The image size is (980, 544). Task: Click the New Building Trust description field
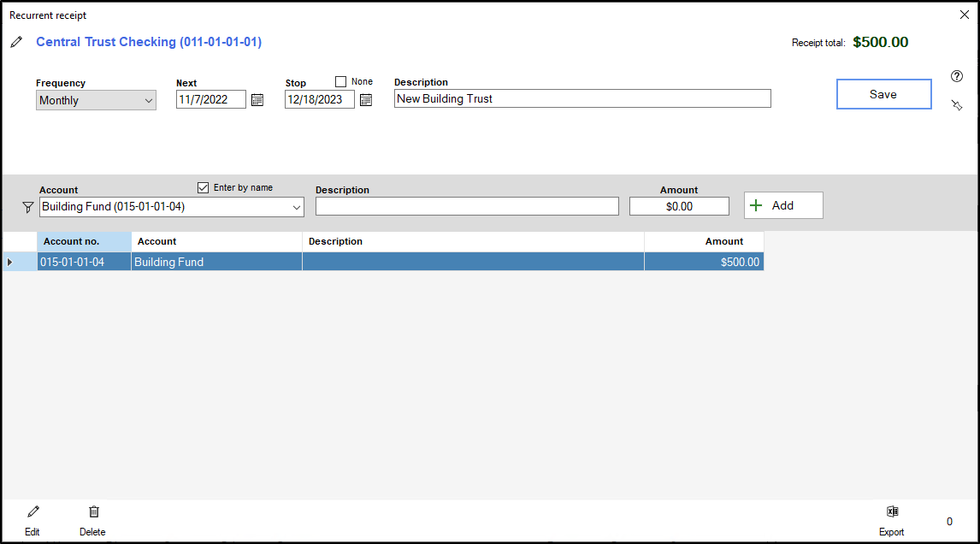coord(582,99)
